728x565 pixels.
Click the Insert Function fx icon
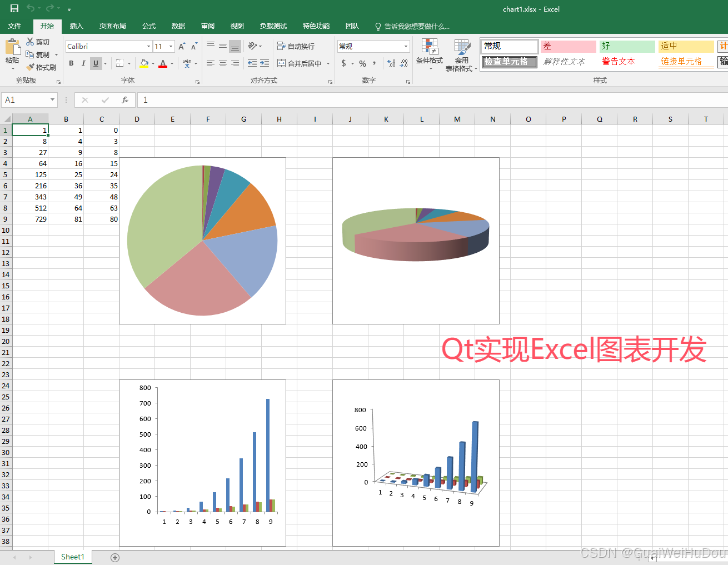coord(125,100)
